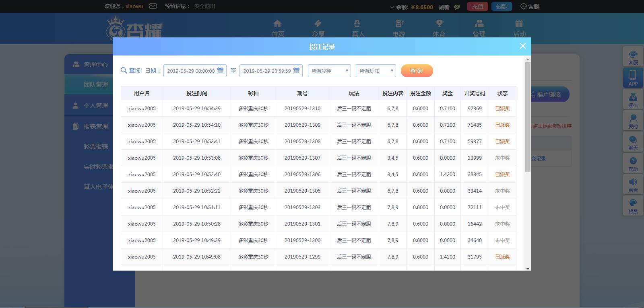Screen dimensions: 644x308
Task: Click the blue 提款 withdraw button
Action: point(502,6)
